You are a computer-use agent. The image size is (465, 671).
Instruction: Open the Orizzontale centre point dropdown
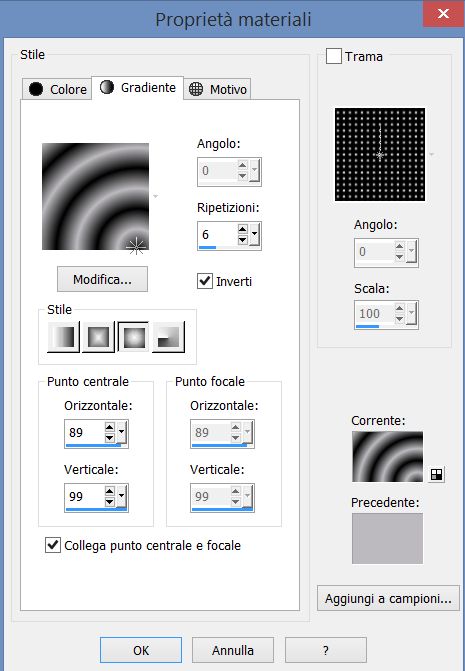click(x=121, y=432)
